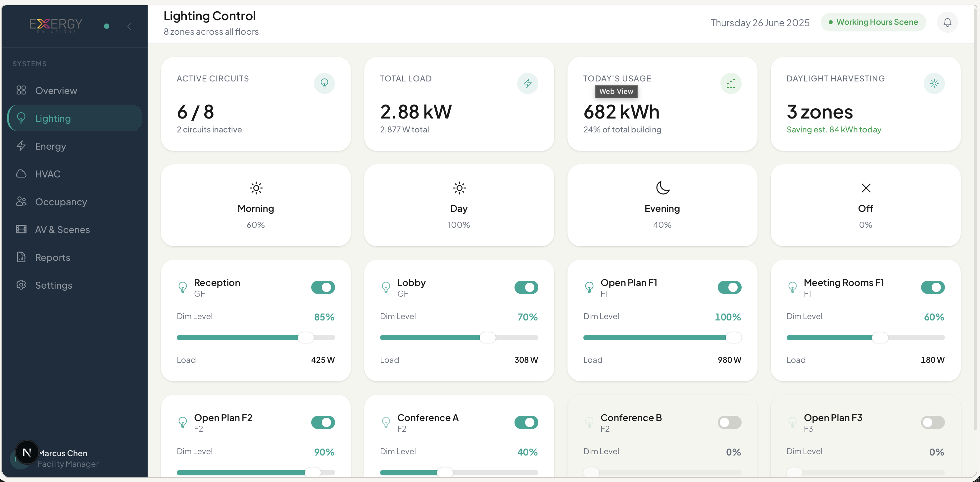
Task: Click the Morning scene label
Action: point(256,209)
